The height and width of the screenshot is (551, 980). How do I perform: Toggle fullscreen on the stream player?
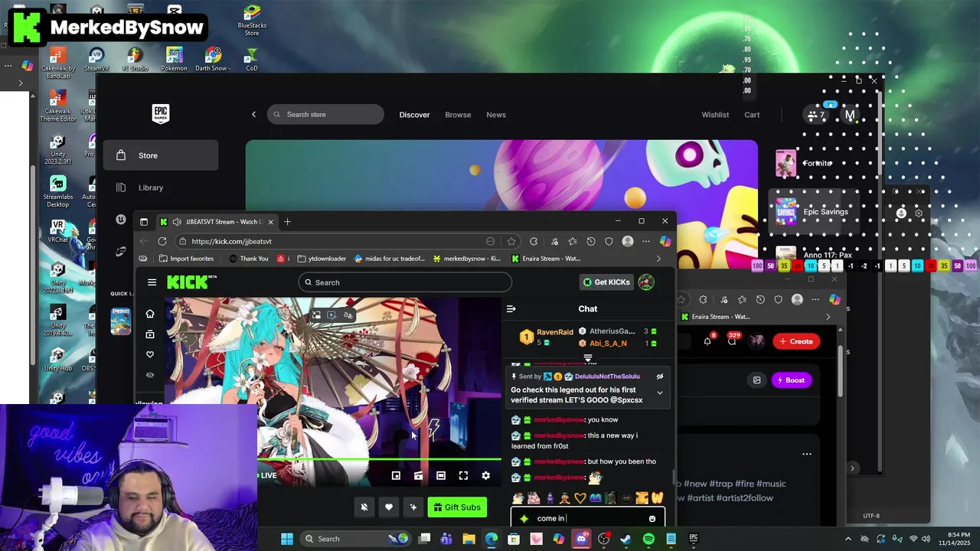[463, 476]
